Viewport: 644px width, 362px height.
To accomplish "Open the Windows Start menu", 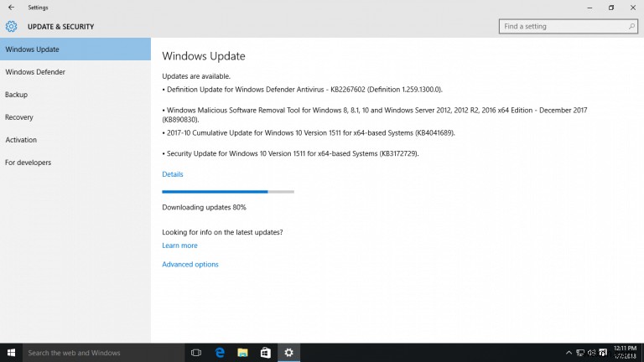I will pos(11,353).
